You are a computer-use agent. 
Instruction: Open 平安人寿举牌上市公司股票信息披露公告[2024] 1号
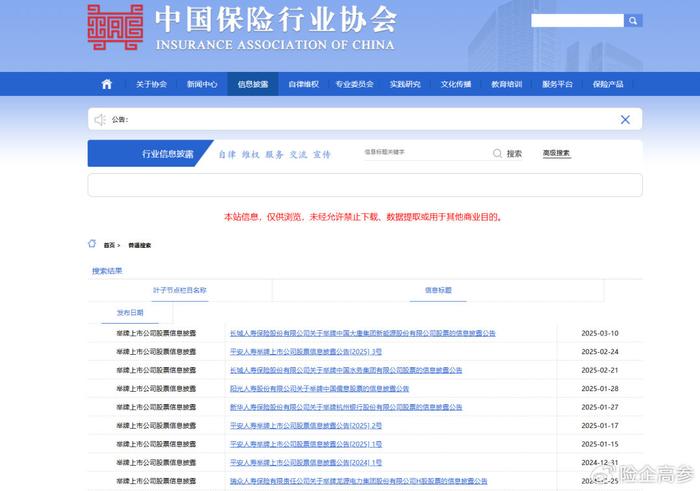point(306,463)
